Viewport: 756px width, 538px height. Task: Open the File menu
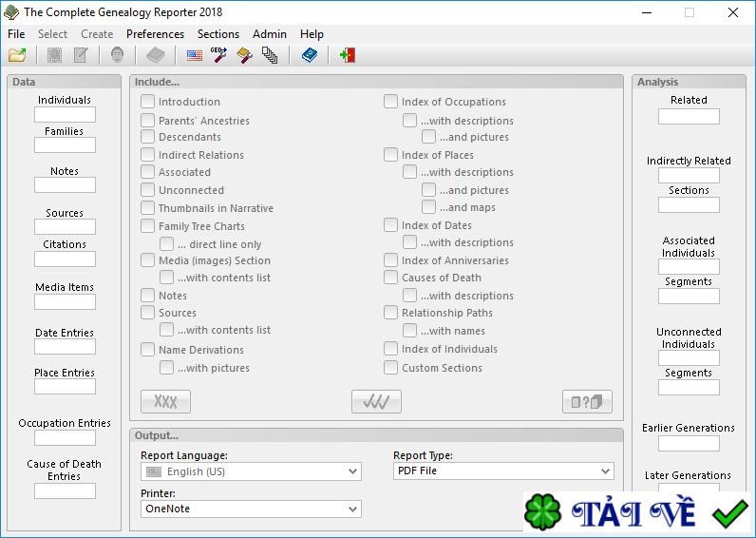click(x=16, y=34)
